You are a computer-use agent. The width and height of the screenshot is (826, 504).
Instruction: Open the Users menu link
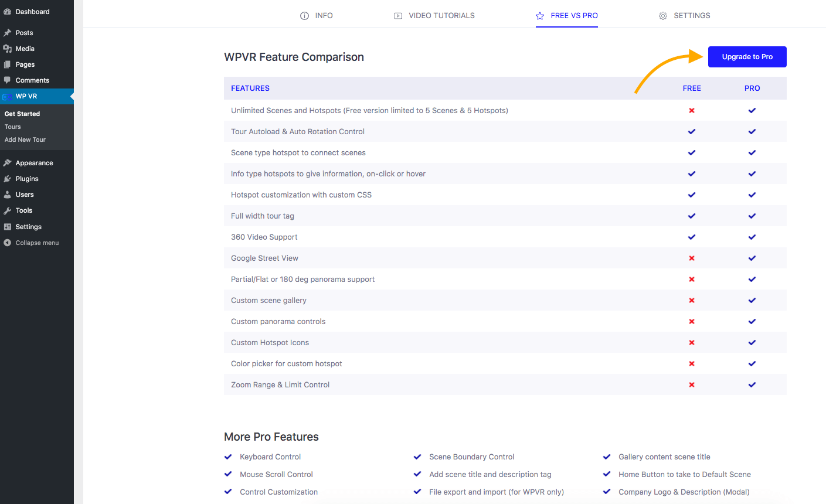click(25, 195)
